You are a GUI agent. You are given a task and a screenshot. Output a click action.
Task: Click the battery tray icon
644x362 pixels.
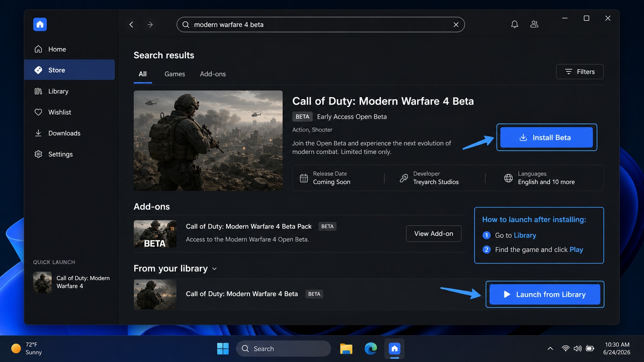pyautogui.click(x=590, y=349)
